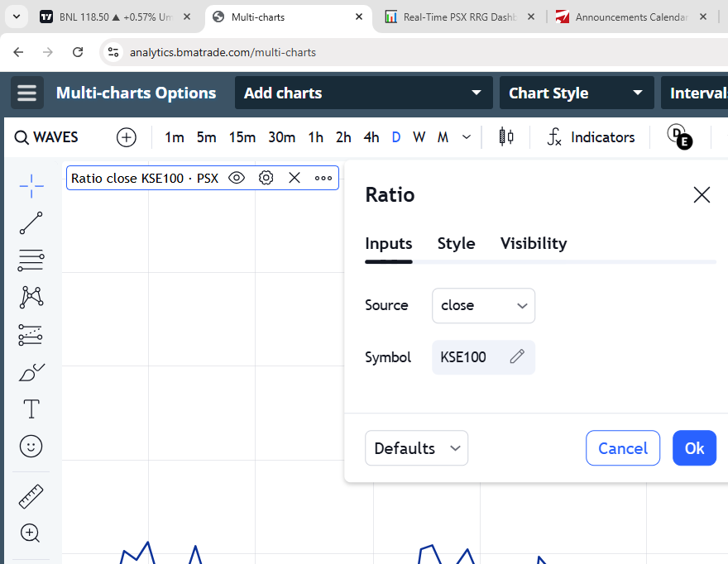The image size is (728, 564).
Task: Select the XABCD pattern tool
Action: point(31,297)
